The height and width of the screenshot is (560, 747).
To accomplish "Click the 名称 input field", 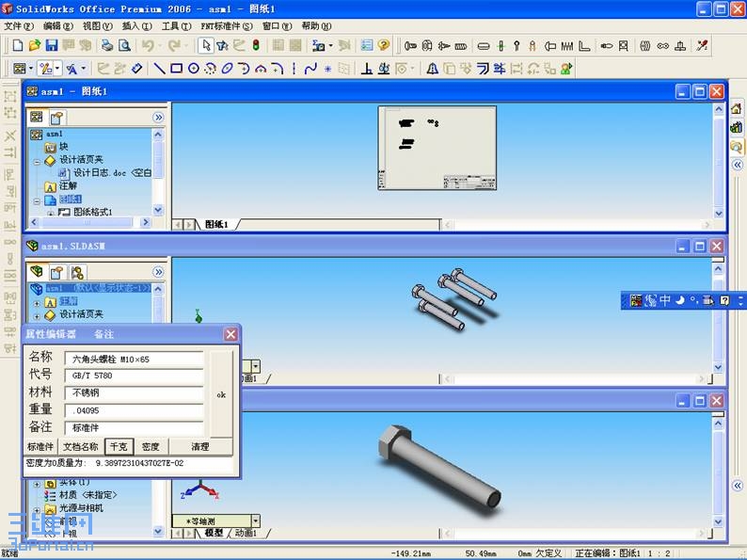I will pyautogui.click(x=134, y=360).
